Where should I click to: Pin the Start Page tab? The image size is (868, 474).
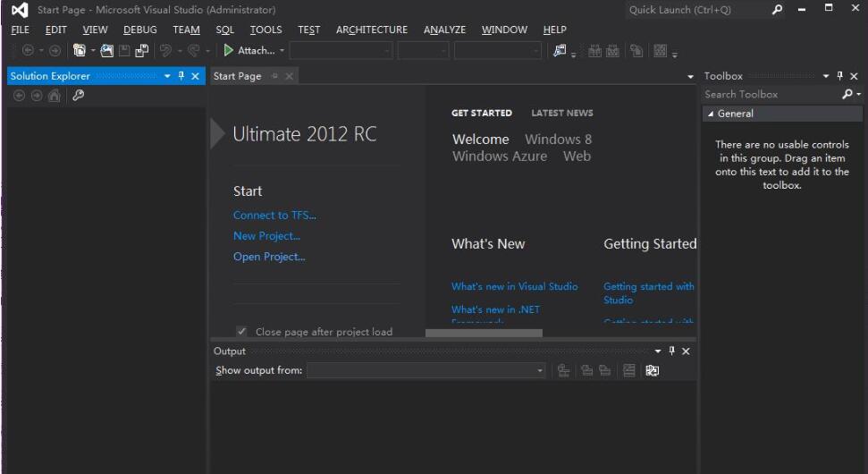click(x=275, y=76)
